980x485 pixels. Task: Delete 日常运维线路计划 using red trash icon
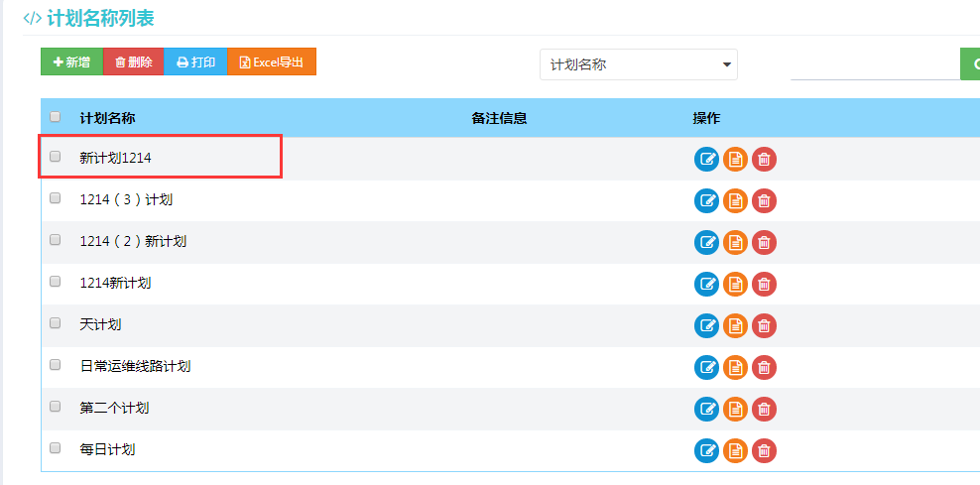(764, 368)
